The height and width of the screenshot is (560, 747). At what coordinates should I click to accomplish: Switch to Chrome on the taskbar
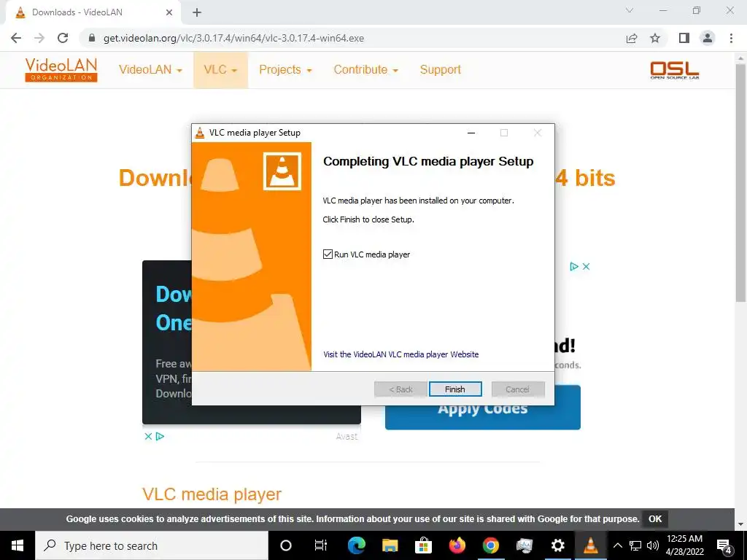click(x=491, y=545)
